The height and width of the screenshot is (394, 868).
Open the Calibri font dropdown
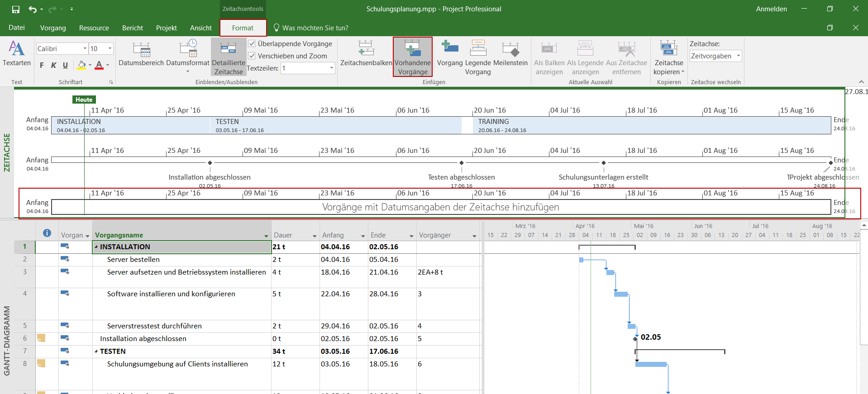[x=85, y=48]
